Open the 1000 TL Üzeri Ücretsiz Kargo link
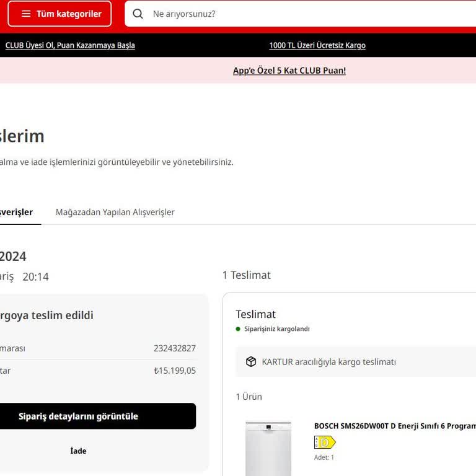The width and height of the screenshot is (476, 476). (x=317, y=45)
